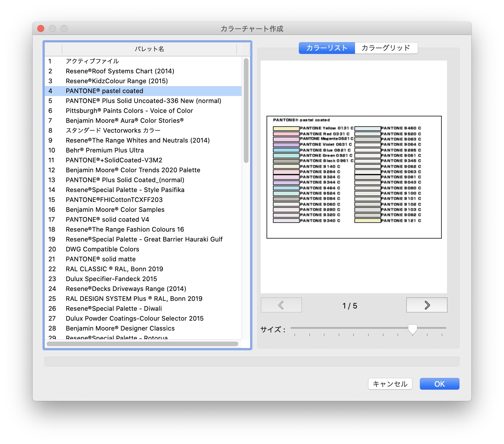Click the キャンセル button
Image resolution: width=504 pixels, height=444 pixels.
390,384
